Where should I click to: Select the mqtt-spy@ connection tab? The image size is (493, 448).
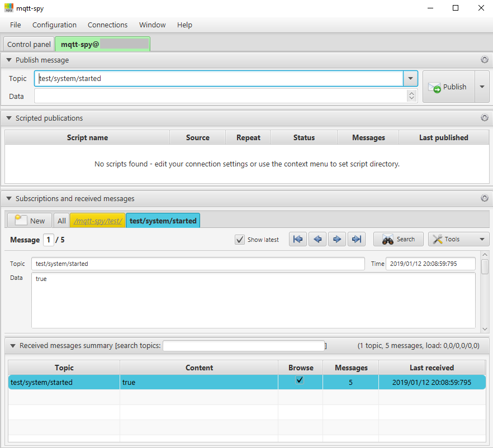click(x=103, y=44)
